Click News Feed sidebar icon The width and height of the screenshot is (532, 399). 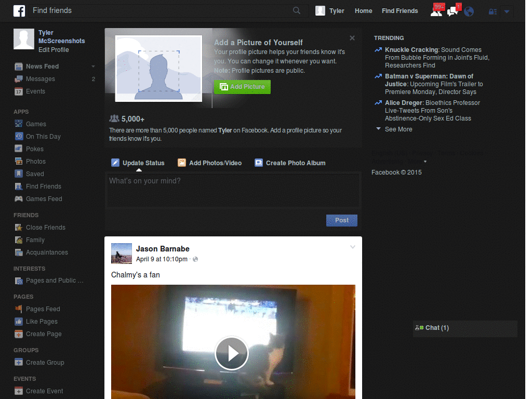pyautogui.click(x=19, y=66)
